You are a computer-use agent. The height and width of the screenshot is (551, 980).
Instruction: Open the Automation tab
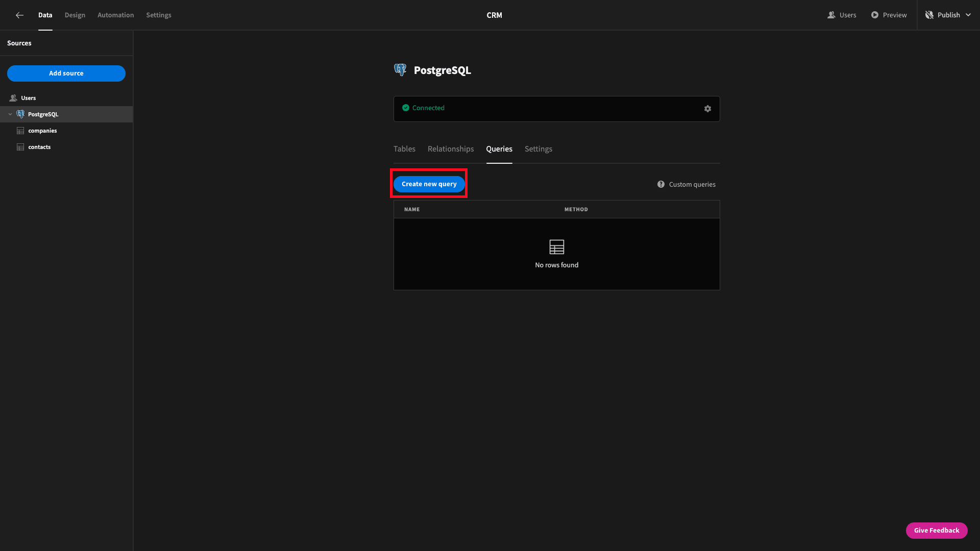pyautogui.click(x=116, y=15)
